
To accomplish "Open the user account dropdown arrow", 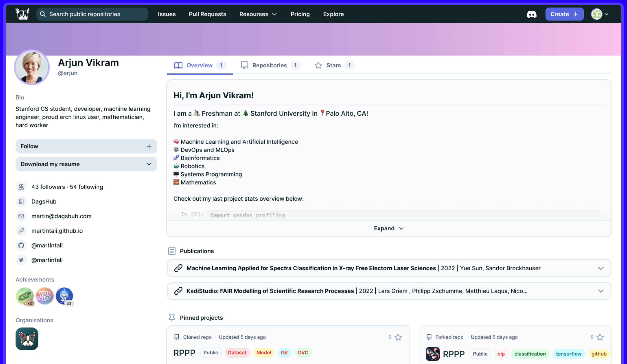I will coord(607,14).
